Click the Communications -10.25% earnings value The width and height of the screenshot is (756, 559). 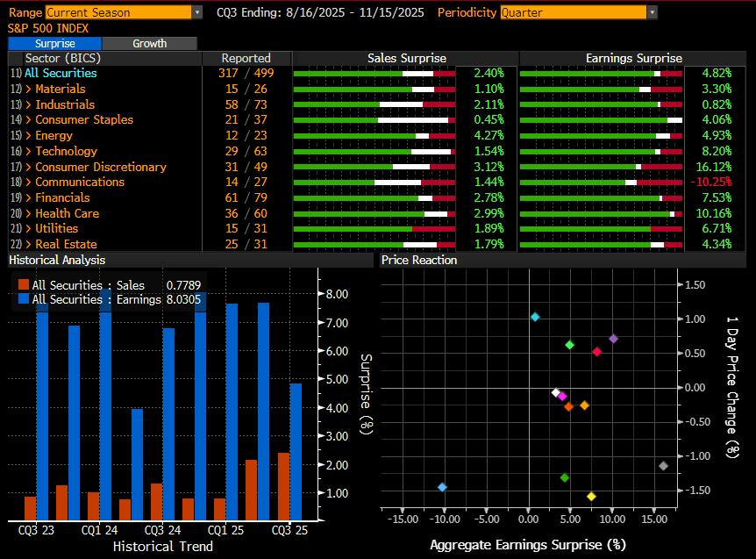click(x=710, y=183)
